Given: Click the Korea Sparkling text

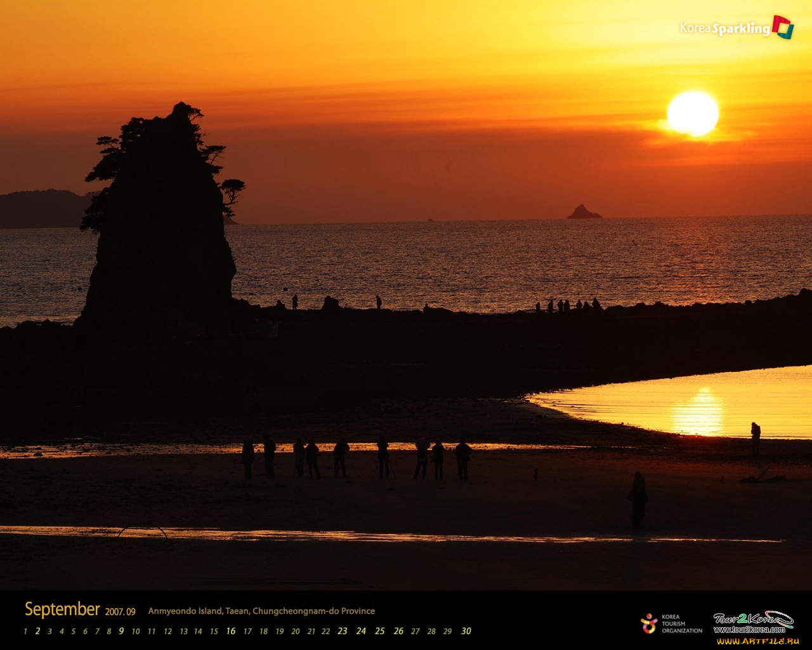Looking at the screenshot, I should [x=724, y=29].
